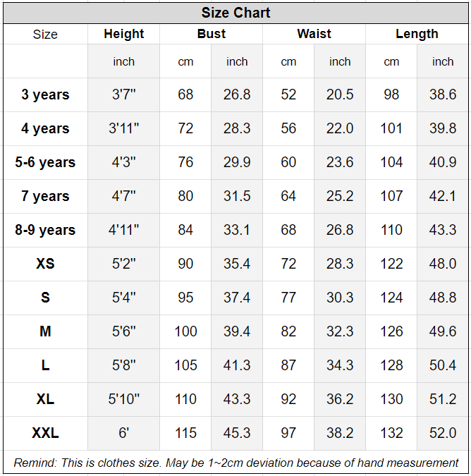Click the 3 years row label
Image resolution: width=471 pixels, height=476 pixels.
pos(45,94)
